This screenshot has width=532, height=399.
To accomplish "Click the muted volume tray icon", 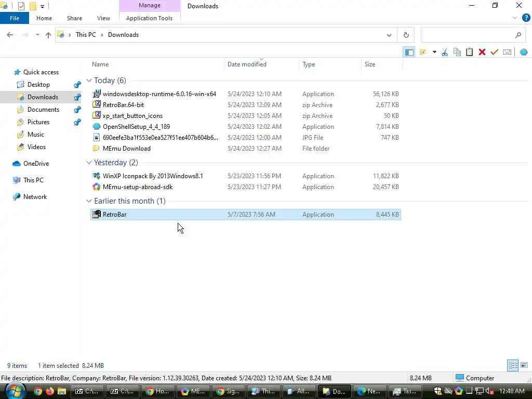I will coord(489,391).
